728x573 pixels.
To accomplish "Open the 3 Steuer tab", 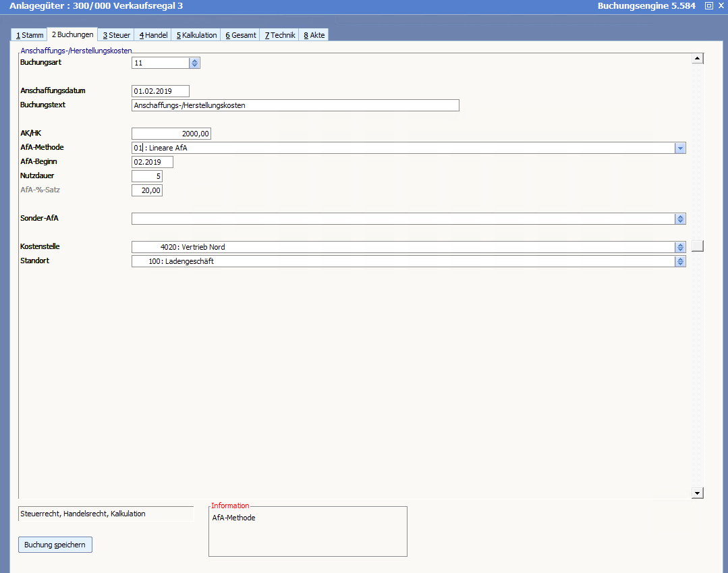I will tap(116, 35).
